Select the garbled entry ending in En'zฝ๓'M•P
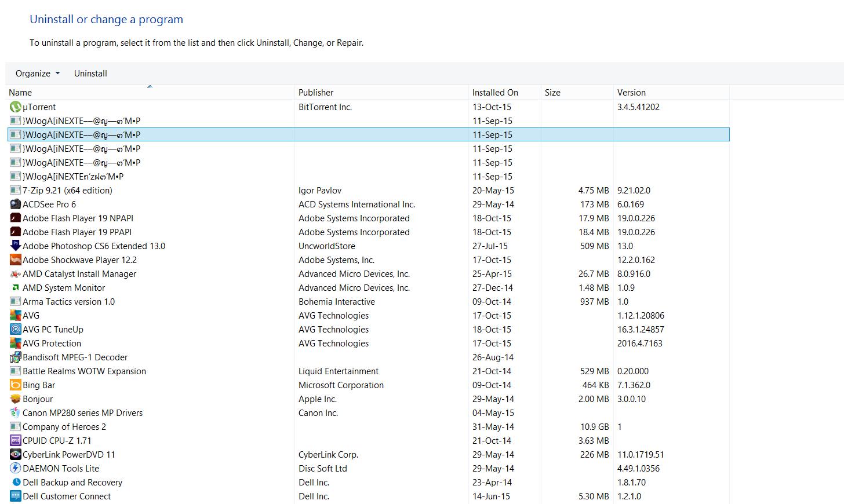Viewport: 844px width, 504px height. click(x=73, y=177)
